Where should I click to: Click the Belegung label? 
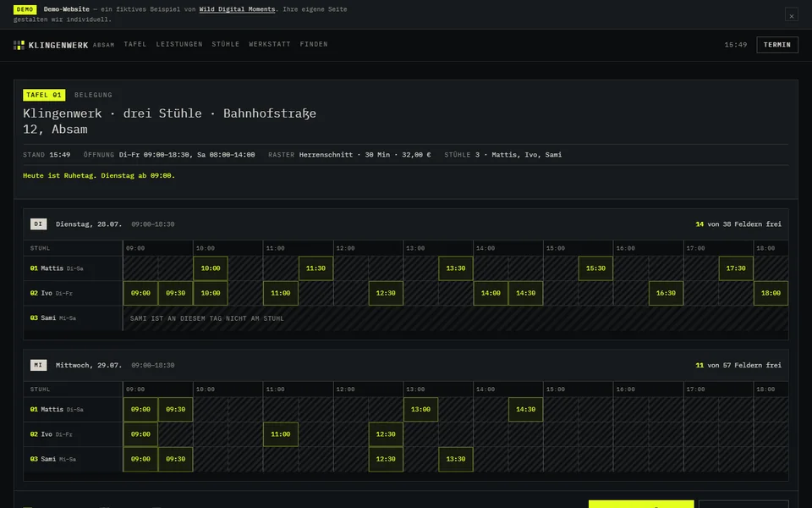tap(93, 95)
